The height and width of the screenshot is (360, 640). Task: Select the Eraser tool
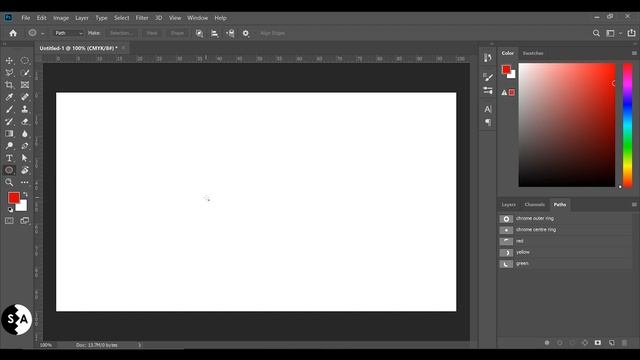tap(25, 122)
